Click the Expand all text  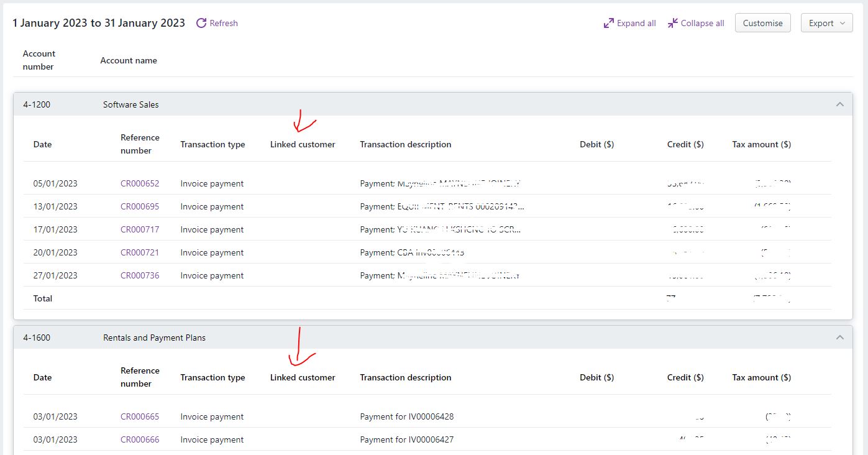[636, 23]
